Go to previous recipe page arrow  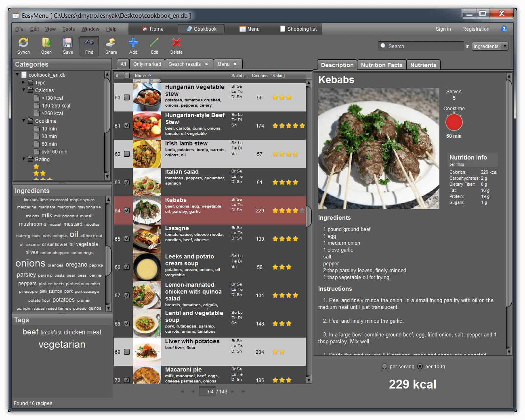click(x=193, y=391)
